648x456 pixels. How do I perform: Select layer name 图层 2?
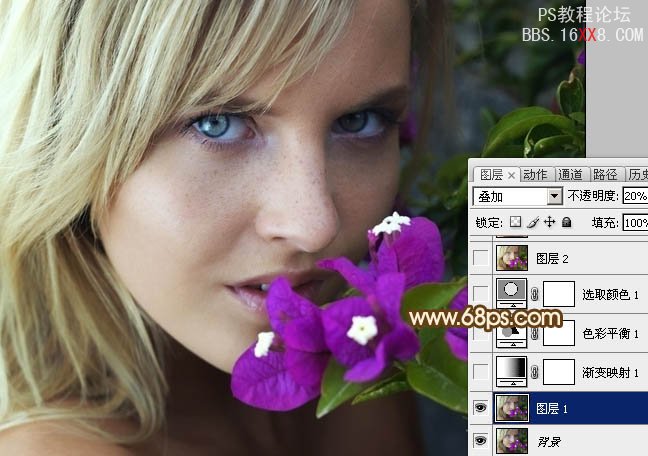[552, 259]
